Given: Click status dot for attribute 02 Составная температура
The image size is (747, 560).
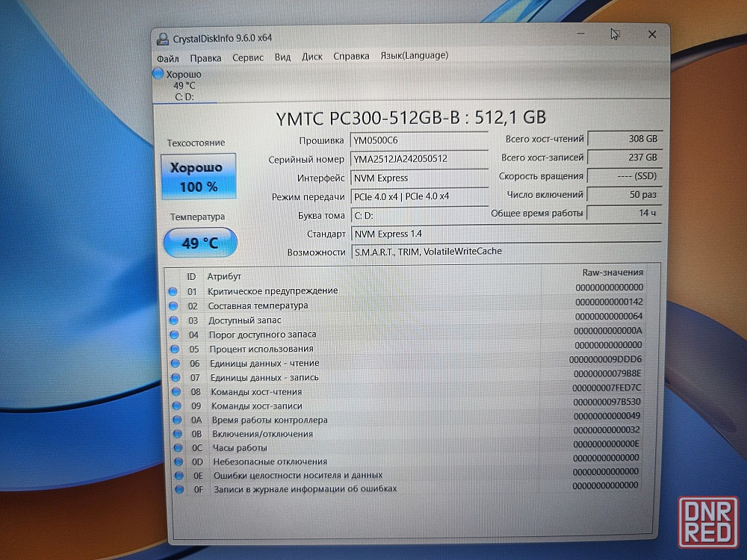Looking at the screenshot, I should click(x=173, y=305).
